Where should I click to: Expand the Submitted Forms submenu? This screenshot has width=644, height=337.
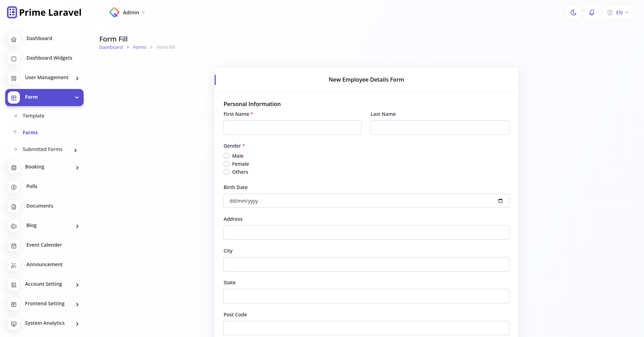(x=75, y=150)
